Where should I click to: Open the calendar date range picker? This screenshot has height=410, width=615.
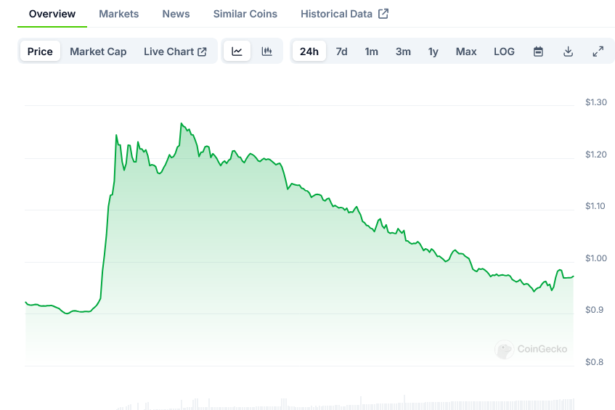(x=538, y=51)
